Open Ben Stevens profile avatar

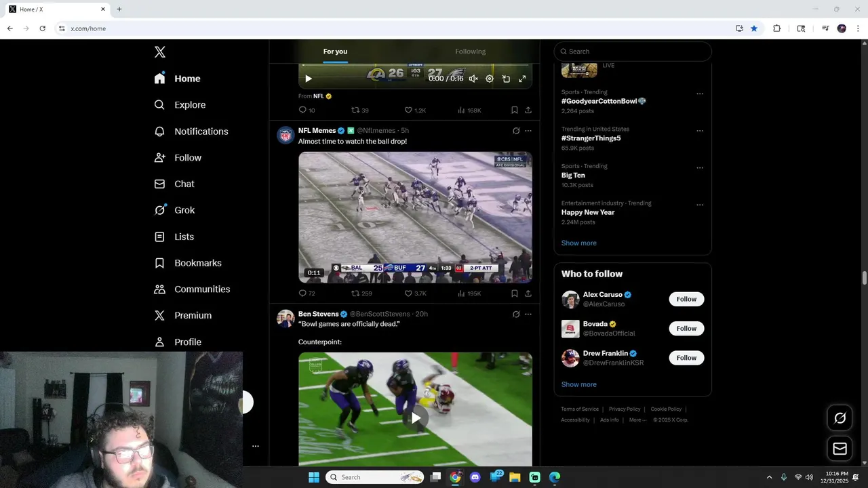(x=285, y=319)
